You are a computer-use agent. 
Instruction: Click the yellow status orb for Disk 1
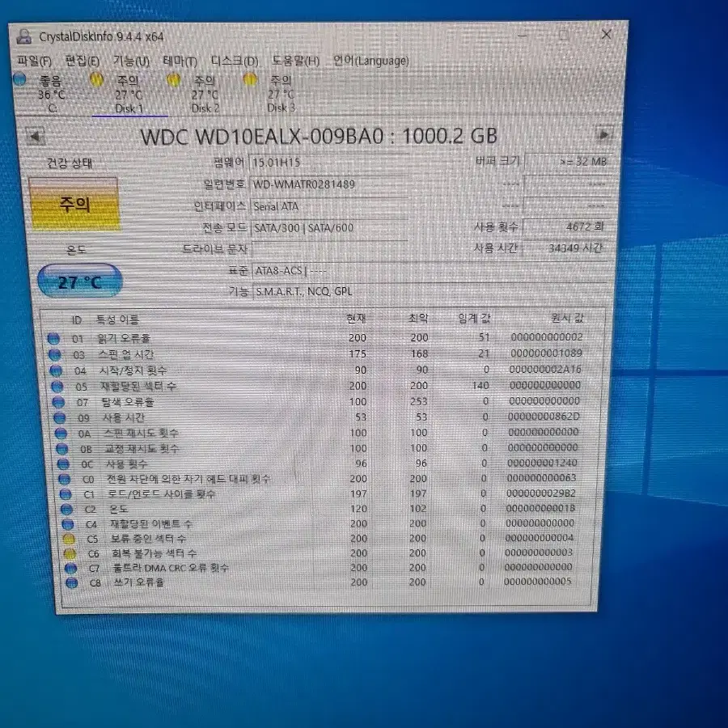(96, 79)
